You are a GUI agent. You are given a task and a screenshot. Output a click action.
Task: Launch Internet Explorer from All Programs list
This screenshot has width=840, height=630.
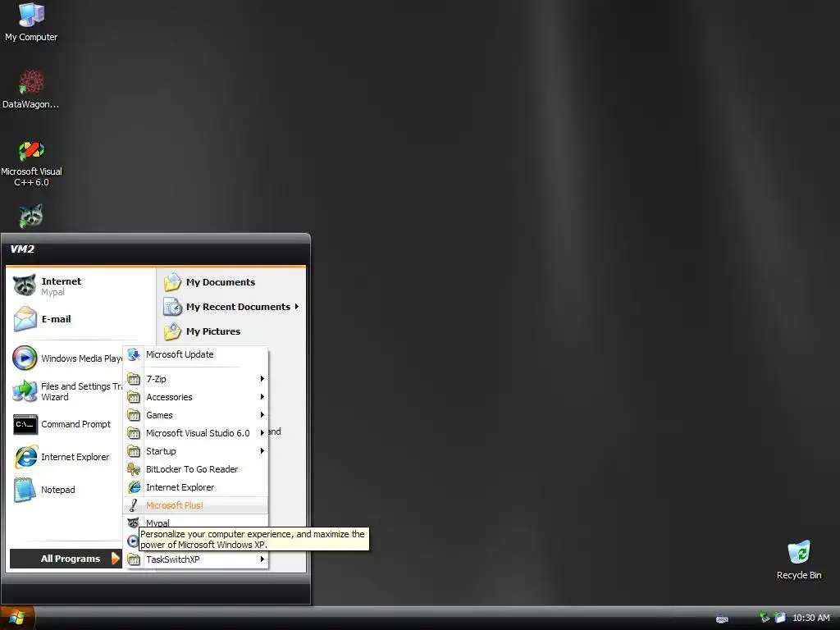(x=196, y=487)
